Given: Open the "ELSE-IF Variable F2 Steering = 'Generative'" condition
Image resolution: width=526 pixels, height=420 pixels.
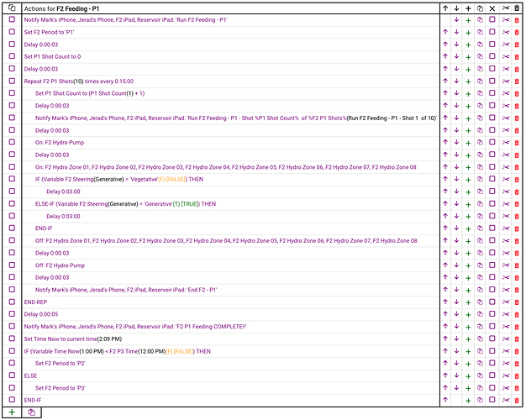Looking at the screenshot, I should point(125,204).
